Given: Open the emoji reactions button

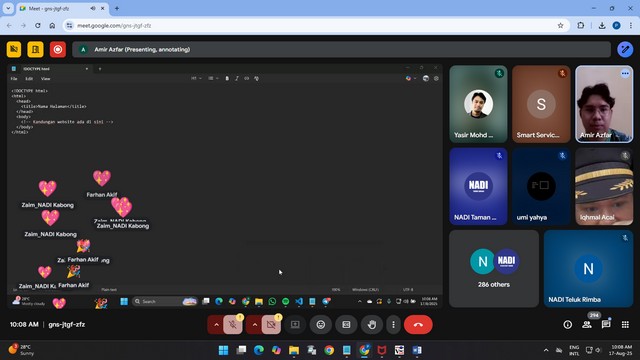Looking at the screenshot, I should (321, 324).
